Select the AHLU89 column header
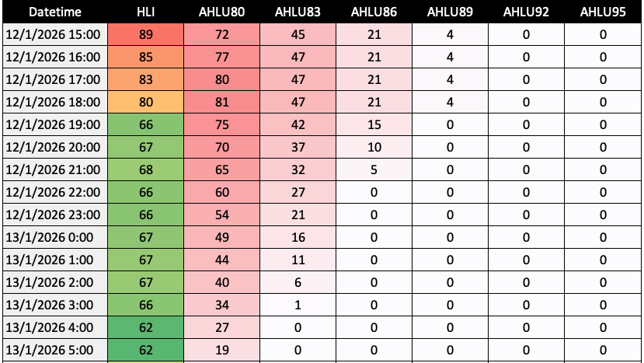The image size is (644, 363). click(451, 12)
